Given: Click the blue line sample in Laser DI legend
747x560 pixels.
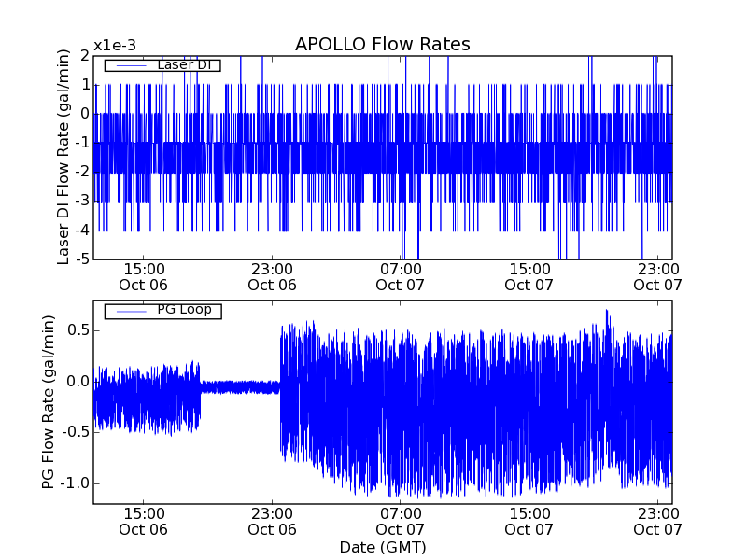Looking at the screenshot, I should click(130, 65).
